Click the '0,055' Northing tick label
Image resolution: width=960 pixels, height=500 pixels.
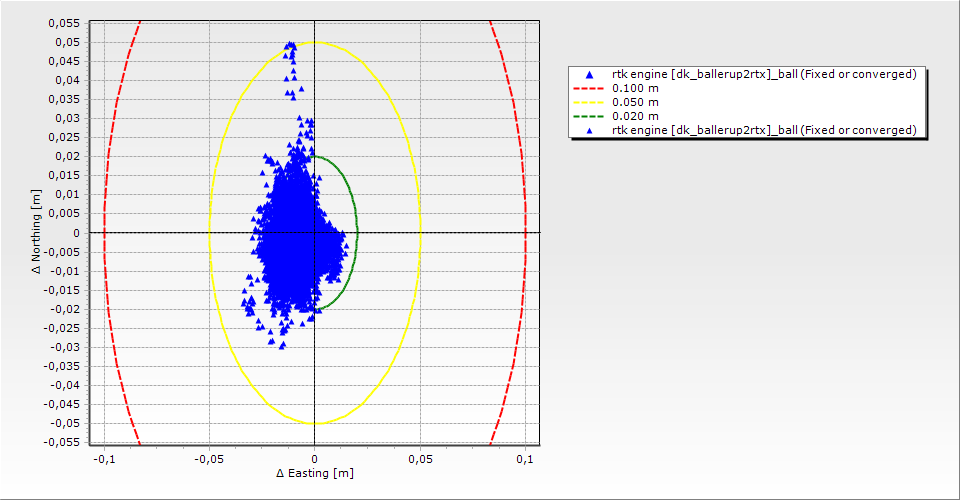[x=64, y=23]
